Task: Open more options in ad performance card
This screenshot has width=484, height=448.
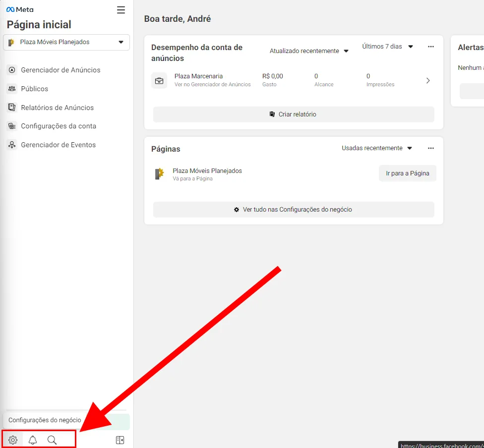Action: 430,47
